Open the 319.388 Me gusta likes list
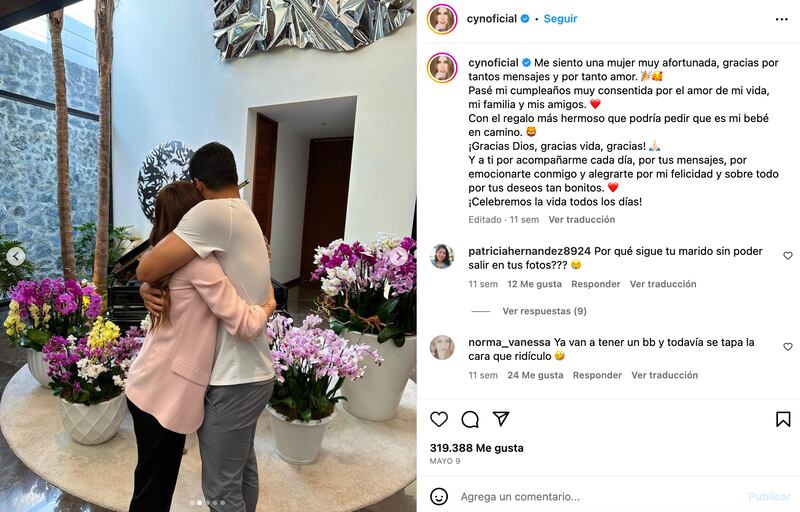 [477, 448]
